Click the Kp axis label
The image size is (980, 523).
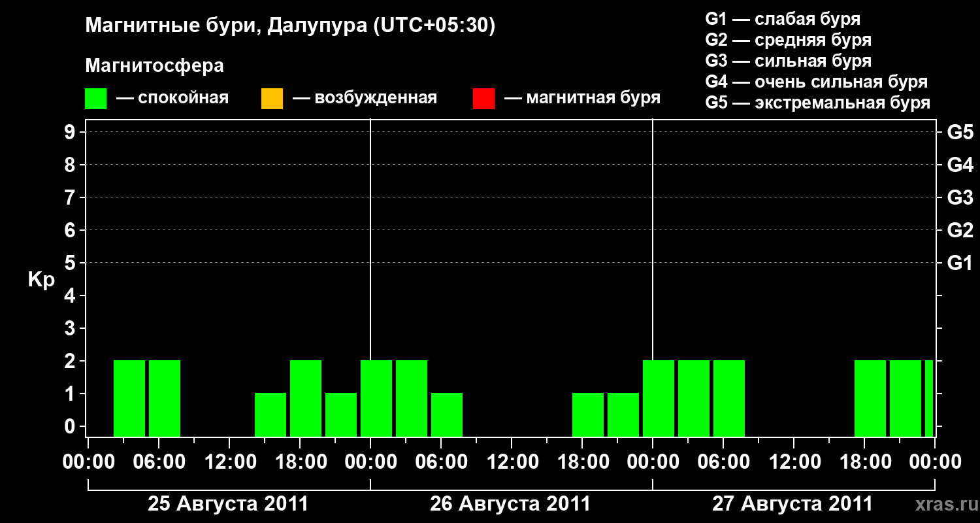click(41, 280)
